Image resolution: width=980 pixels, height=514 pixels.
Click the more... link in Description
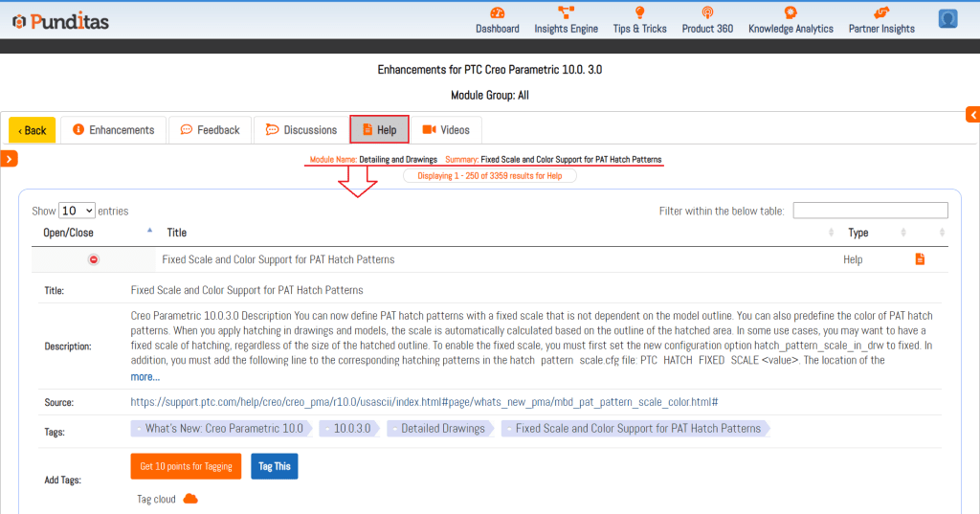click(x=145, y=377)
